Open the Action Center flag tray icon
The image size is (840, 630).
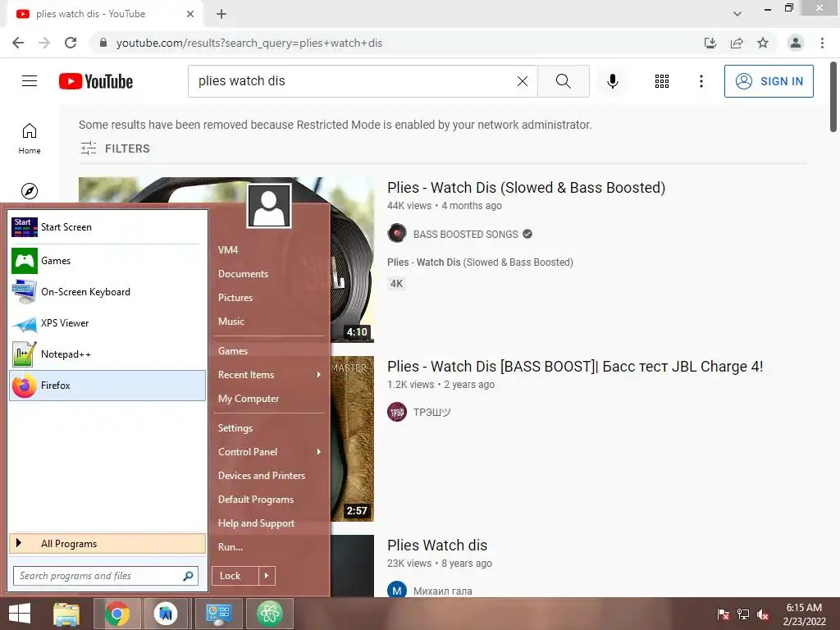pos(723,614)
